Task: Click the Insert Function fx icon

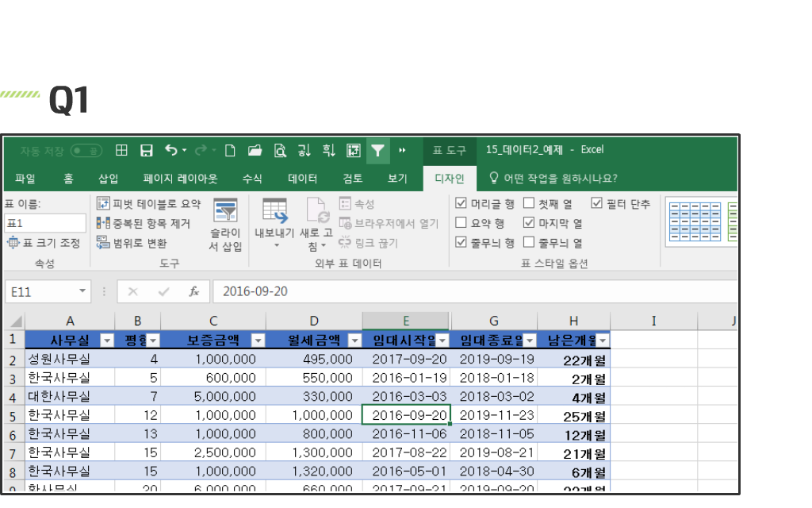Action: point(194,291)
